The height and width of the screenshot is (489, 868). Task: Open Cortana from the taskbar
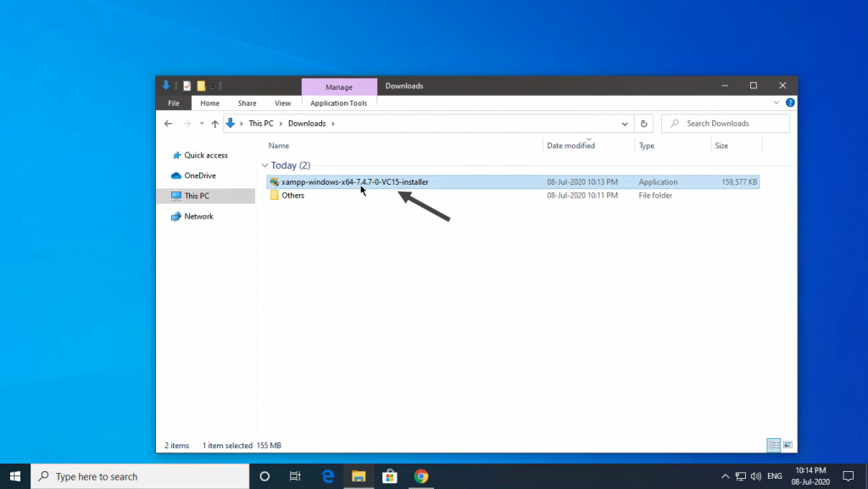click(x=264, y=476)
